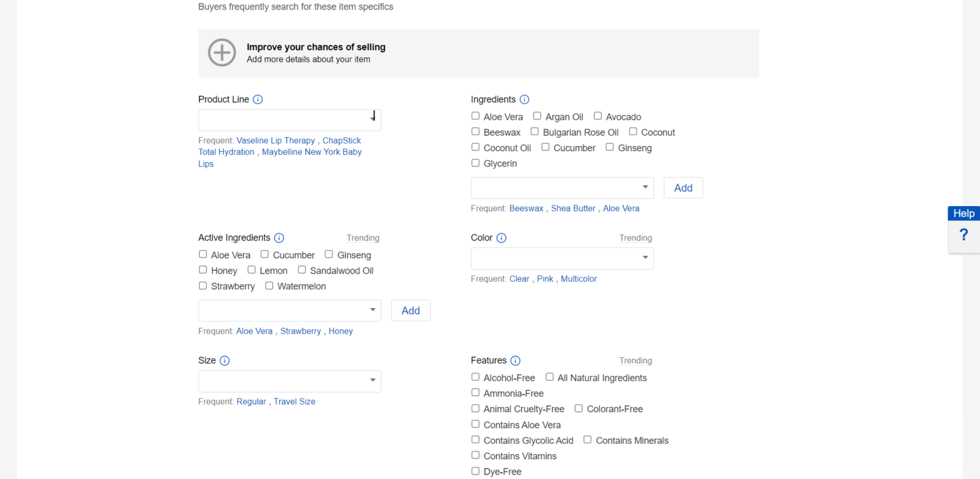Tick the Avocado checkbox
This screenshot has height=479, width=980.
pos(598,116)
